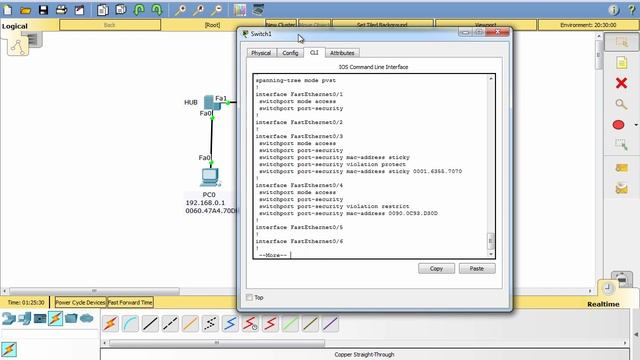Choose the Resize Shape tool

621,144
